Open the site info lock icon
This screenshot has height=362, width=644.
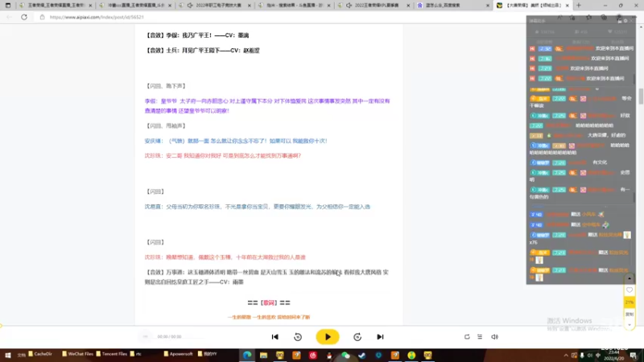pos(42,17)
